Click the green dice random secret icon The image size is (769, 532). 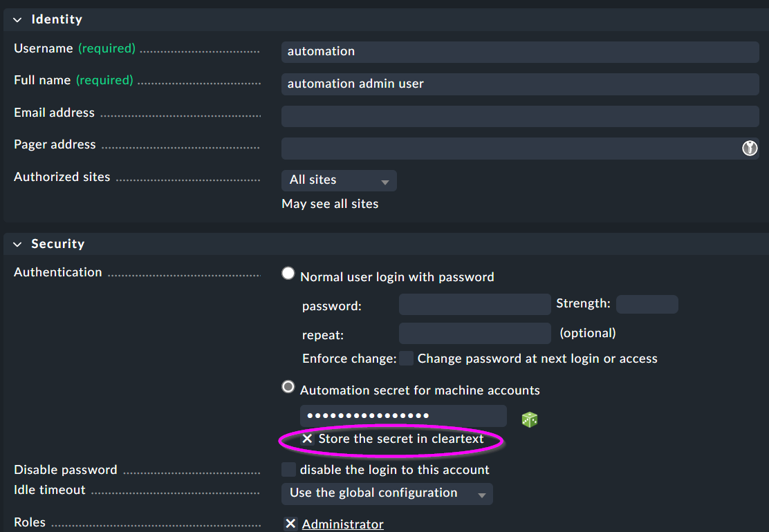[529, 419]
